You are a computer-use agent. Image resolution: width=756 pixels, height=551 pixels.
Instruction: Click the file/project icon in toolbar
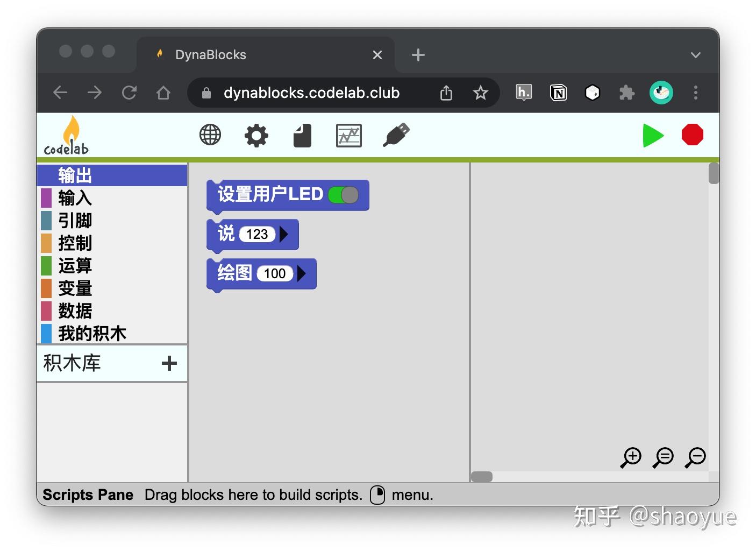(x=302, y=135)
